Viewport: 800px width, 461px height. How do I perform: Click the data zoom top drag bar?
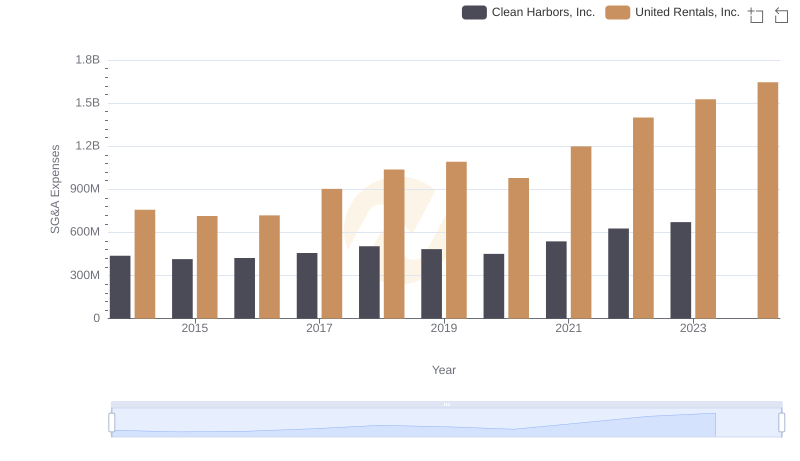pos(446,404)
